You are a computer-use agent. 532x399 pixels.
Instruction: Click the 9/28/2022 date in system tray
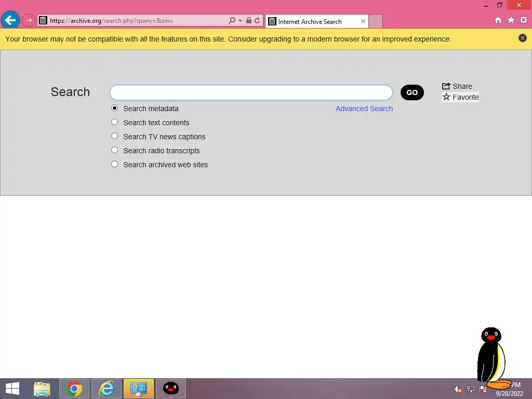(509, 394)
